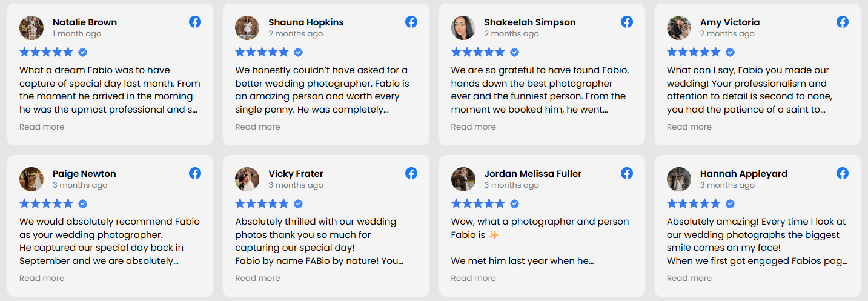The height and width of the screenshot is (301, 868).
Task: Click Facebook icon on Shakeelah Simpson's review
Action: 627,22
